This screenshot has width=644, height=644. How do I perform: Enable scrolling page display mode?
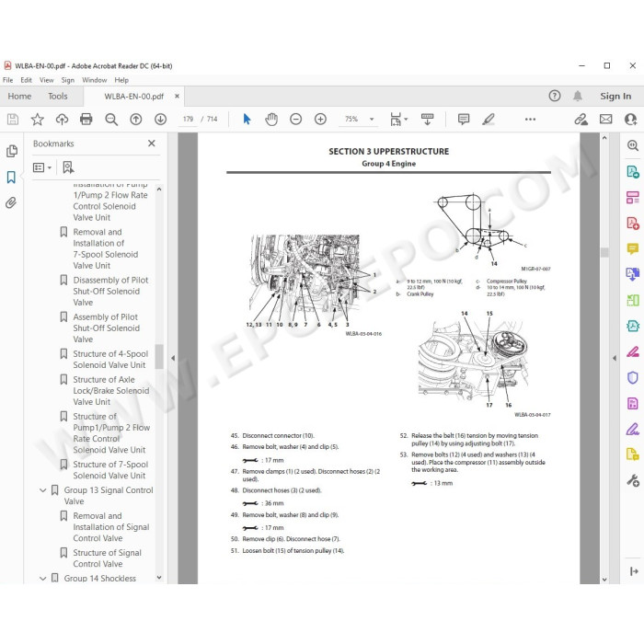pyautogui.click(x=427, y=119)
